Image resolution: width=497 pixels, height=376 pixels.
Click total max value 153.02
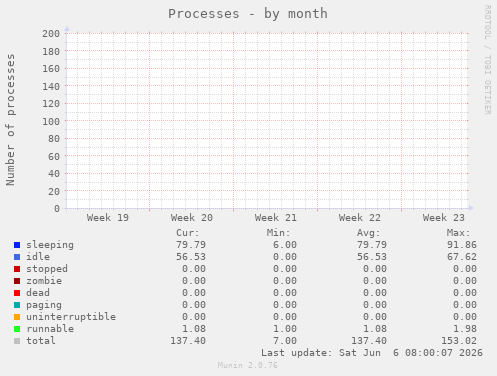(x=459, y=341)
